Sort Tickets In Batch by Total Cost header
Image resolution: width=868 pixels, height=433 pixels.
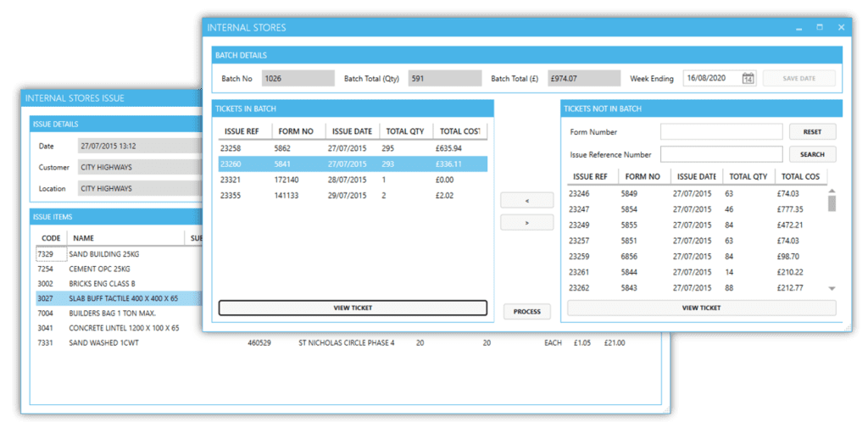[x=460, y=131]
